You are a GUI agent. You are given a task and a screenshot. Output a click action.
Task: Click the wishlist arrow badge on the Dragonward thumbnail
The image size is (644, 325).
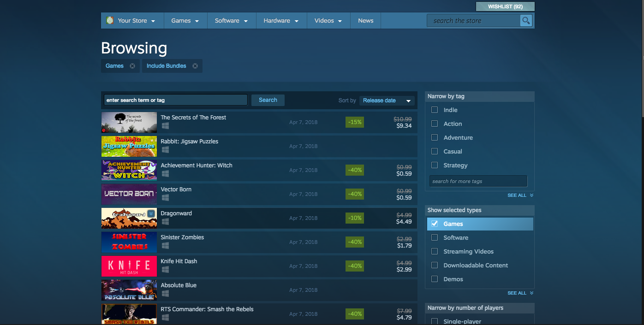pos(151,214)
